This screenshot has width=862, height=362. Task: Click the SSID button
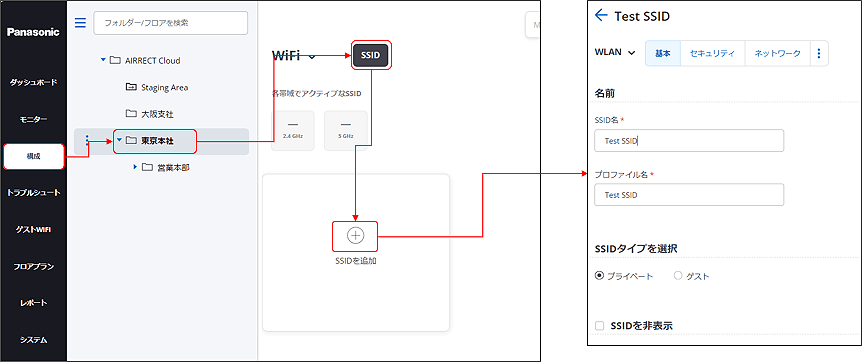click(x=371, y=55)
